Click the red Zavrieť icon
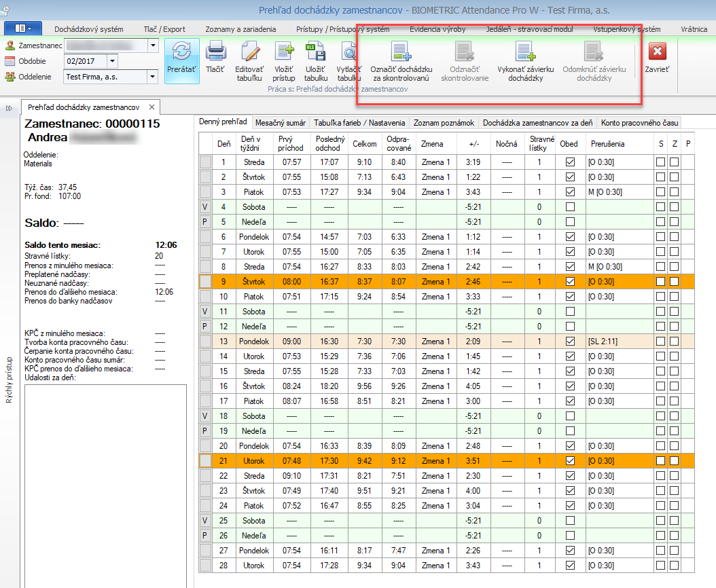The width and height of the screenshot is (716, 588). 657,51
